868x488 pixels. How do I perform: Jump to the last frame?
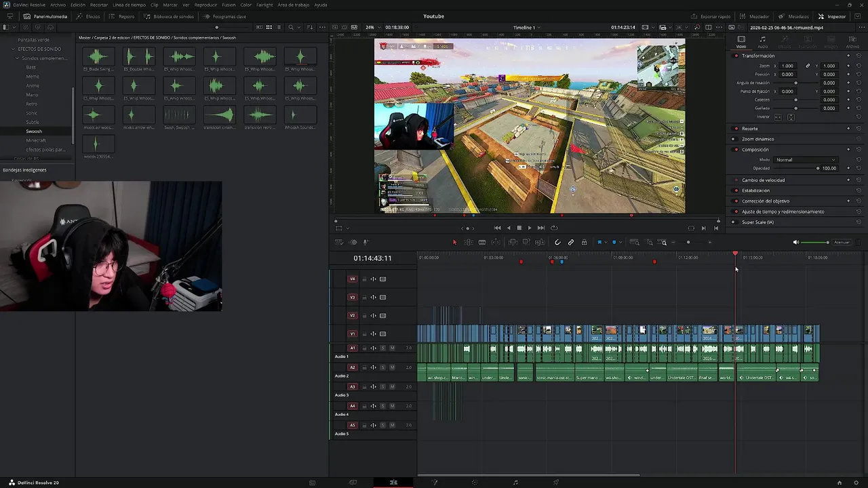coord(540,228)
